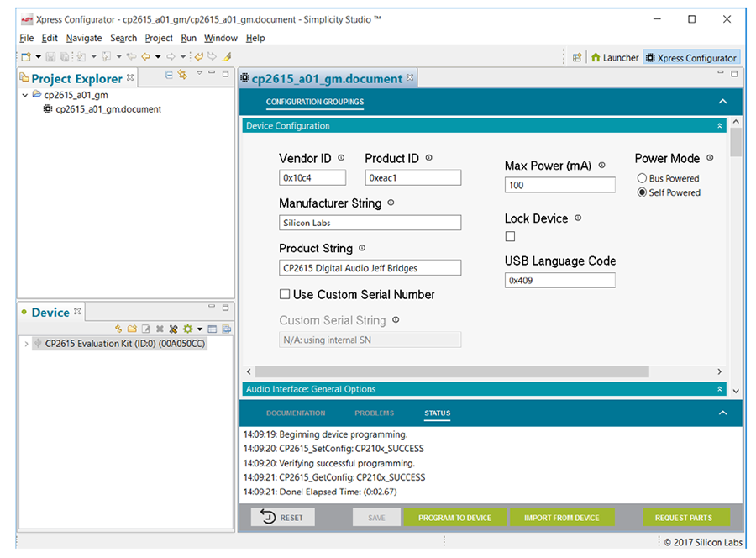
Task: Click the refresh icon in Device panel
Action: [x=118, y=329]
